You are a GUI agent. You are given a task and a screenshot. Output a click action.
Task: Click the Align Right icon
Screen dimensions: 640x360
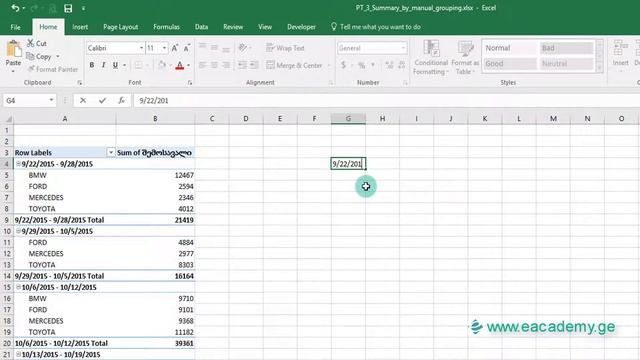226,65
